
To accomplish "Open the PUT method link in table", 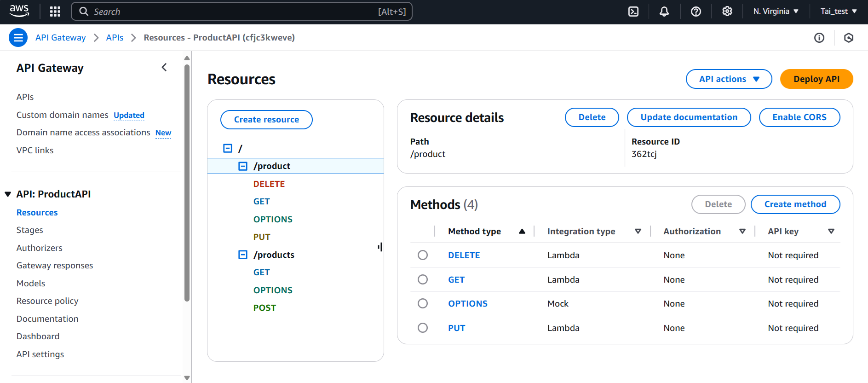I will tap(457, 328).
